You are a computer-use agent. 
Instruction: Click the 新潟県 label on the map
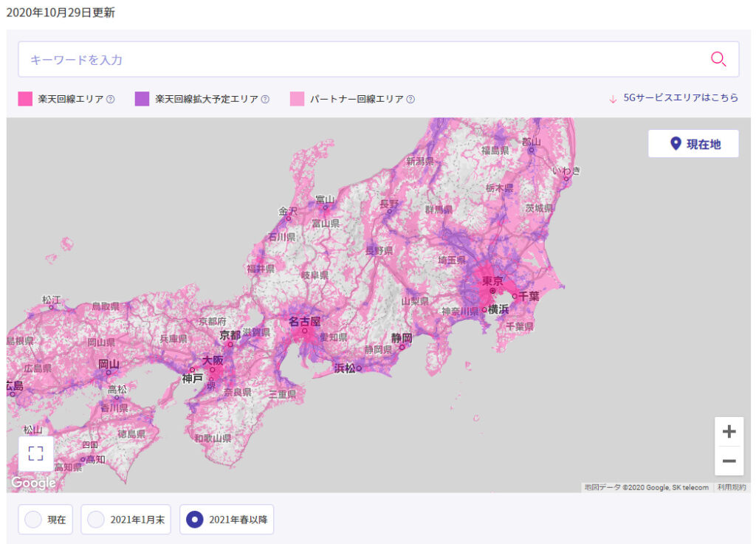coord(419,161)
